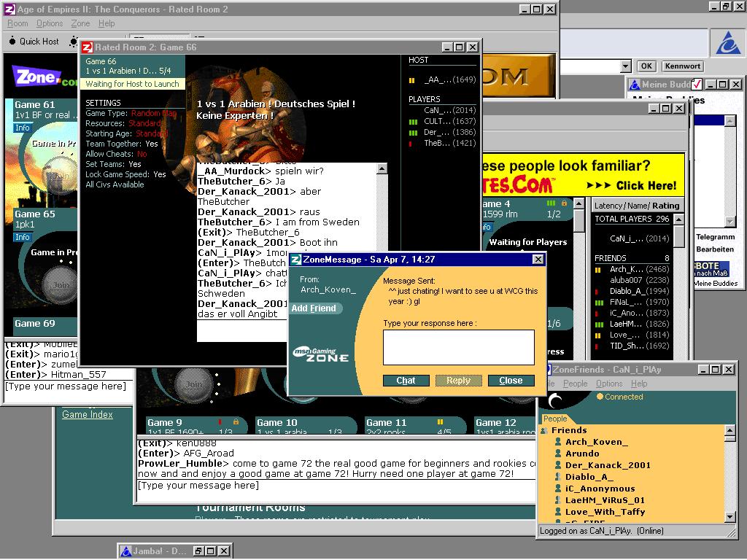The height and width of the screenshot is (560, 747).
Task: Click the person icon beside Der_Kanack_2001 in ZoneFriends
Action: [x=558, y=465]
